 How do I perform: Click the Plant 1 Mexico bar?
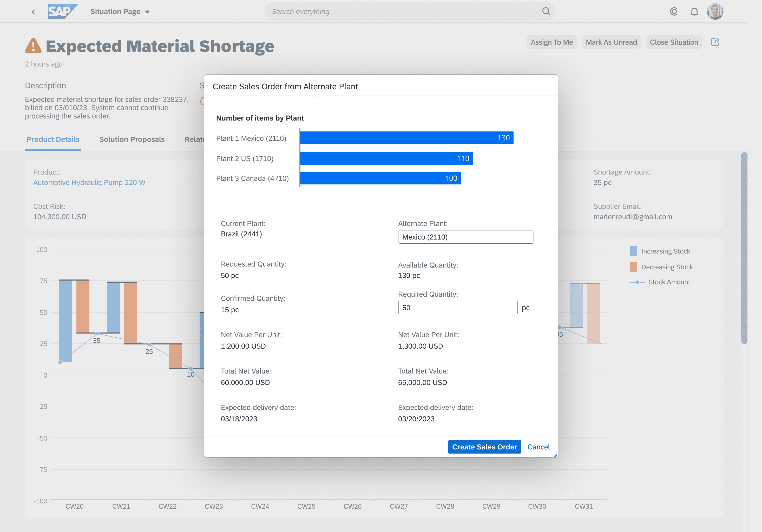[406, 138]
